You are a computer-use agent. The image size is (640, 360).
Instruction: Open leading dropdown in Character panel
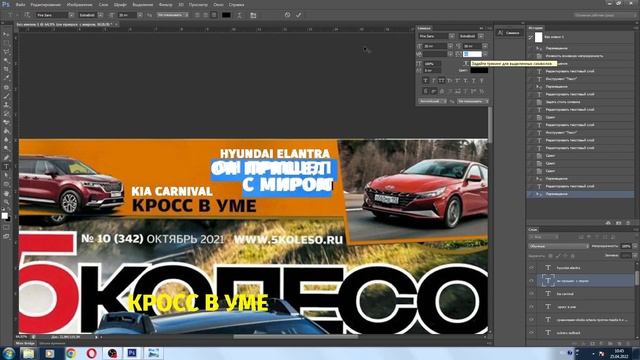coord(485,46)
